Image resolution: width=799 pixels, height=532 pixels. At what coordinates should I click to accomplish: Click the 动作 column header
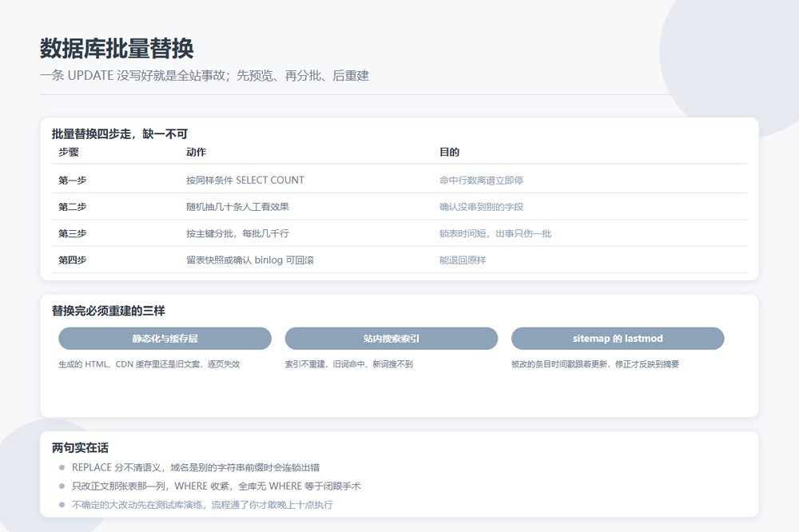click(x=197, y=152)
